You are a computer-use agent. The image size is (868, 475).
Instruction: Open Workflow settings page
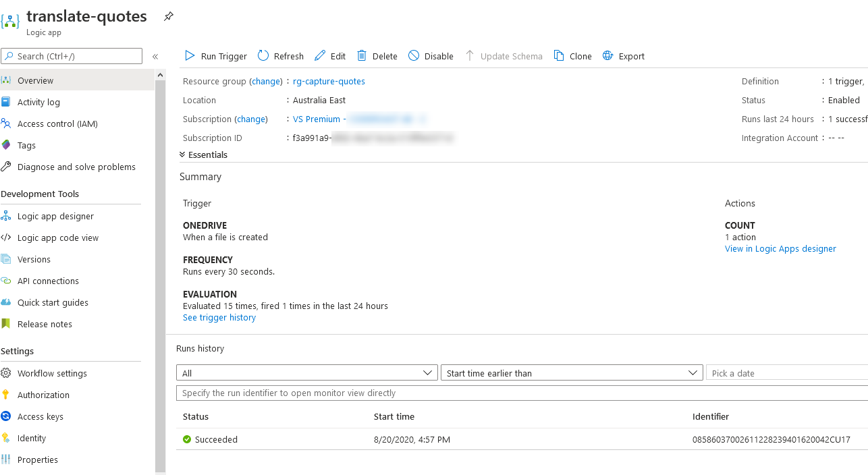pos(77,373)
